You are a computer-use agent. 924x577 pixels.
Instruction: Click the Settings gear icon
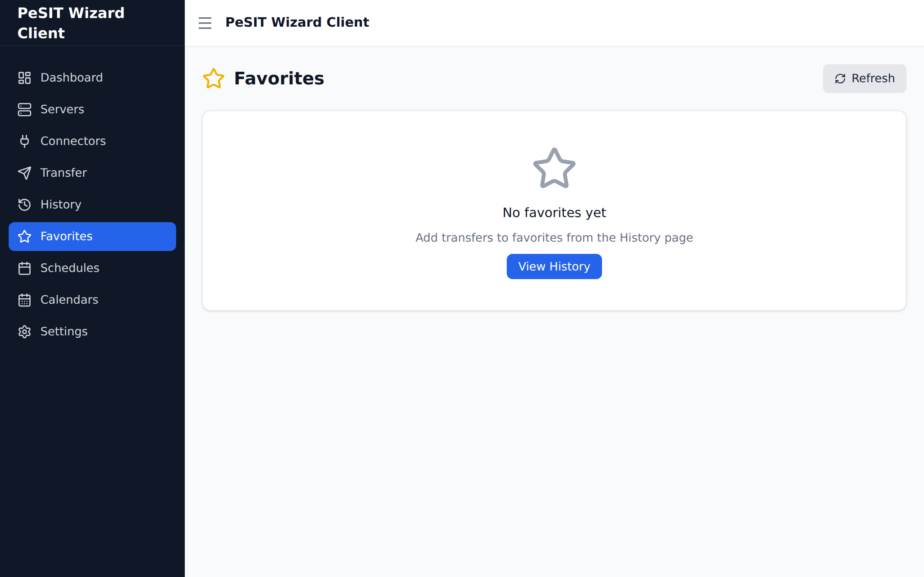[25, 332]
